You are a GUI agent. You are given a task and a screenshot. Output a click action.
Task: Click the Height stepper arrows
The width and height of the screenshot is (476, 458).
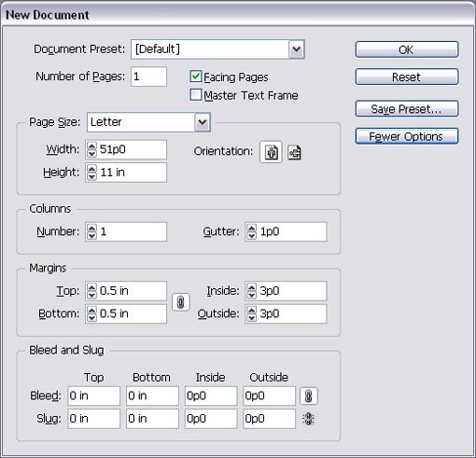[91, 173]
